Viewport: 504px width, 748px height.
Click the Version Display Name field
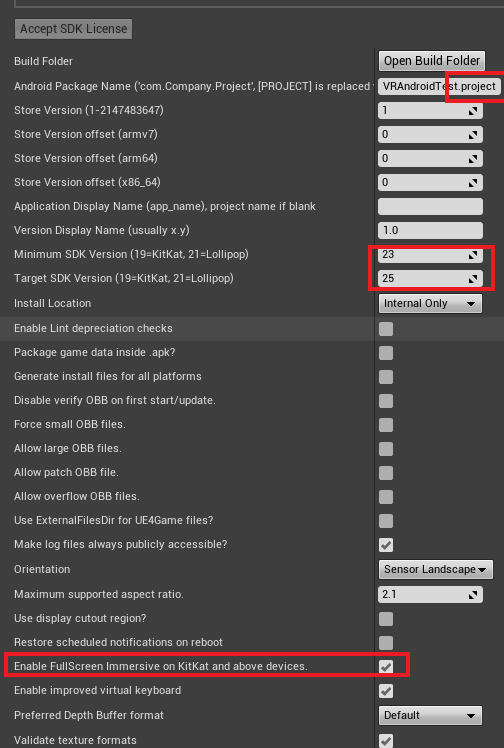(x=430, y=230)
